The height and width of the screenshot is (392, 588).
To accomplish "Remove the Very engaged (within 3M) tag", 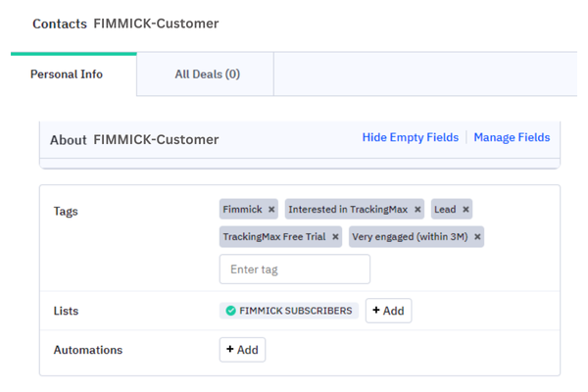I will point(477,237).
